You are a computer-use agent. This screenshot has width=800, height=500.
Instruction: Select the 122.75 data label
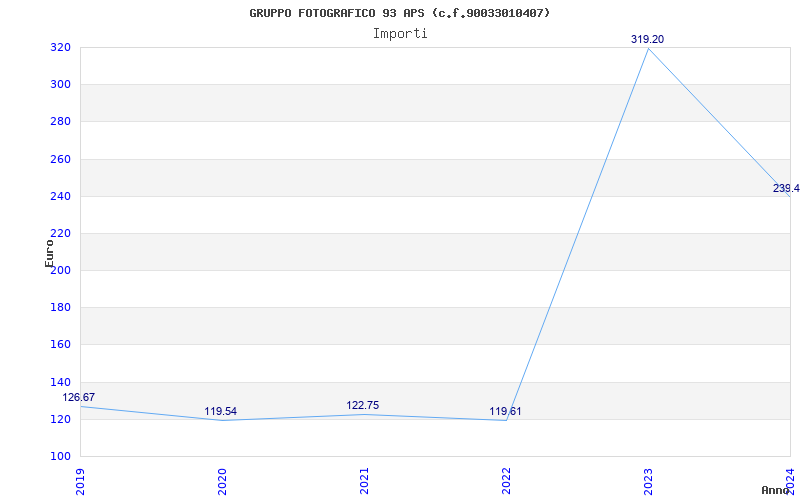tap(363, 405)
